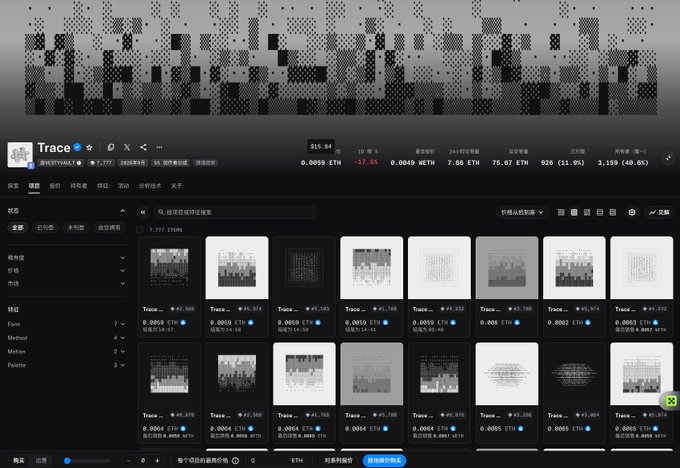Expand the Motion trait filter
The height and width of the screenshot is (468, 680).
click(x=66, y=352)
